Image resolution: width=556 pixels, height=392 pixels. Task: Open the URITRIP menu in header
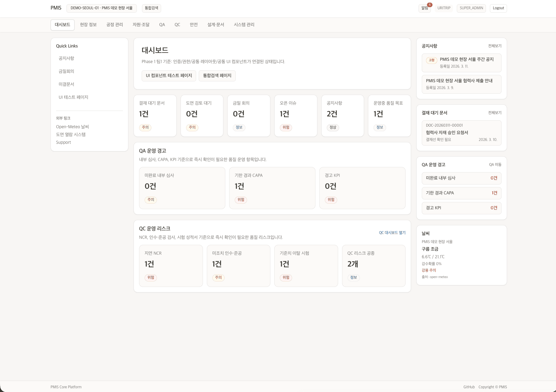tap(444, 8)
